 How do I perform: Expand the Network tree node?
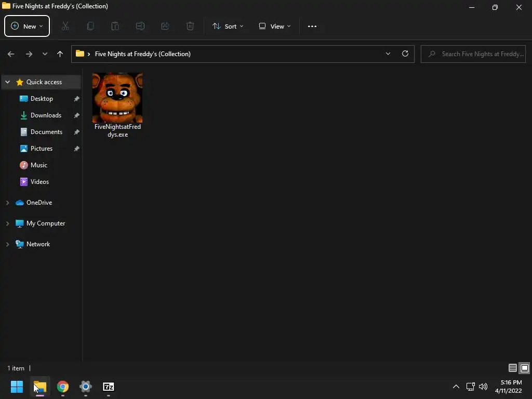click(7, 244)
